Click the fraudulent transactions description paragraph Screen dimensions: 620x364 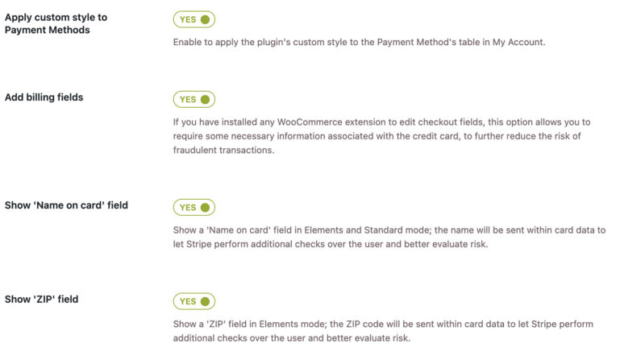pos(382,136)
